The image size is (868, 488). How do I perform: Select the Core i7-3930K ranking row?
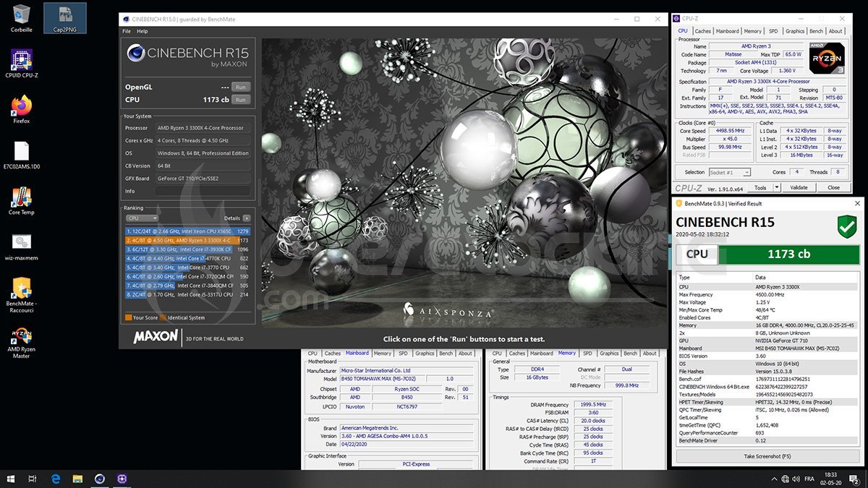tap(188, 249)
